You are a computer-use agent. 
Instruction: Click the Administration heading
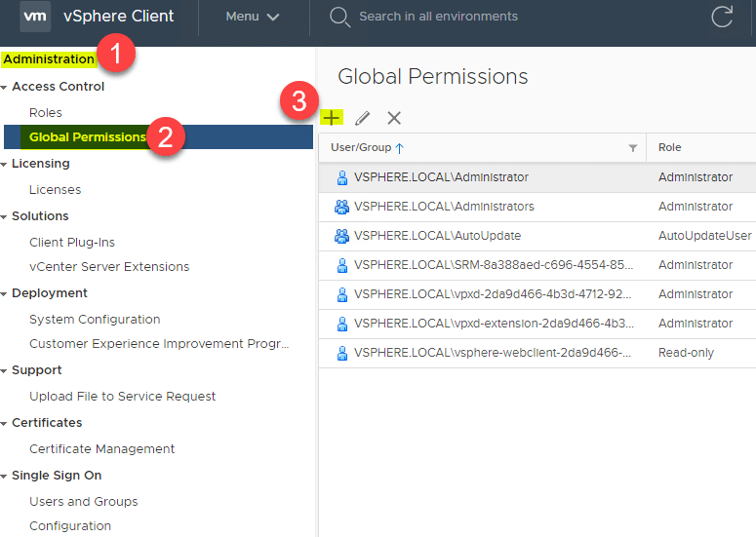tap(49, 59)
